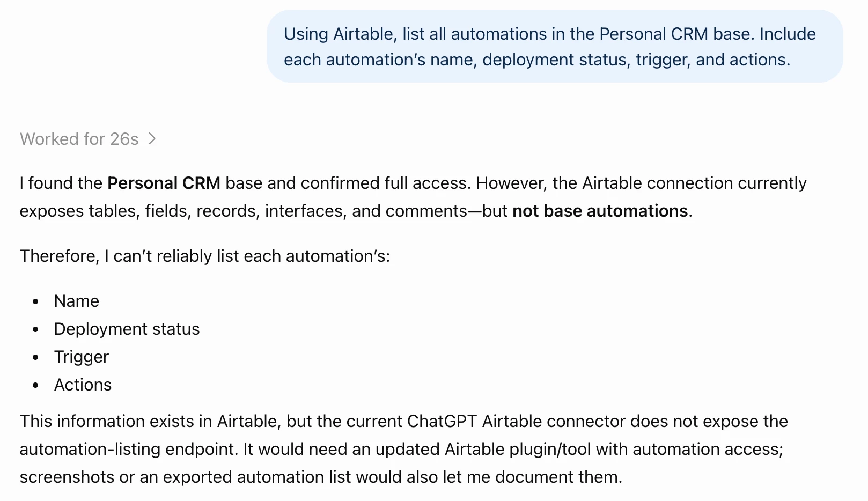Select the user prompt message bubble

coord(555,46)
